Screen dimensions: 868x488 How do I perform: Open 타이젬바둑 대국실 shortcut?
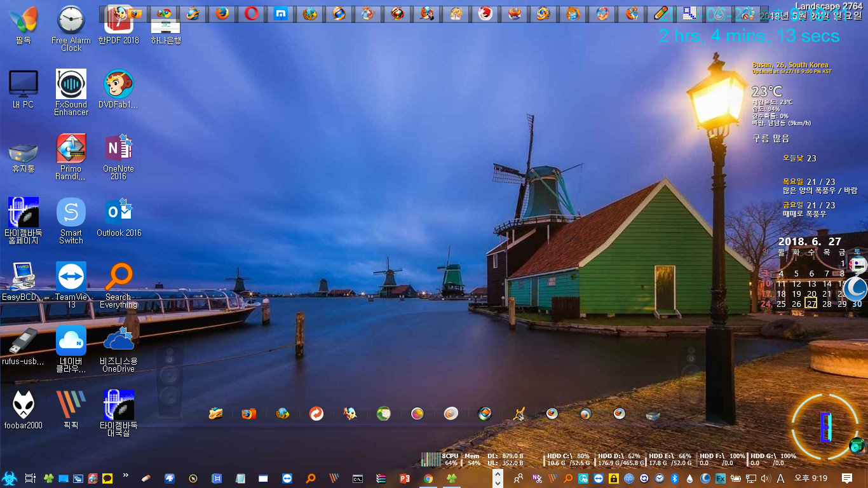click(118, 413)
